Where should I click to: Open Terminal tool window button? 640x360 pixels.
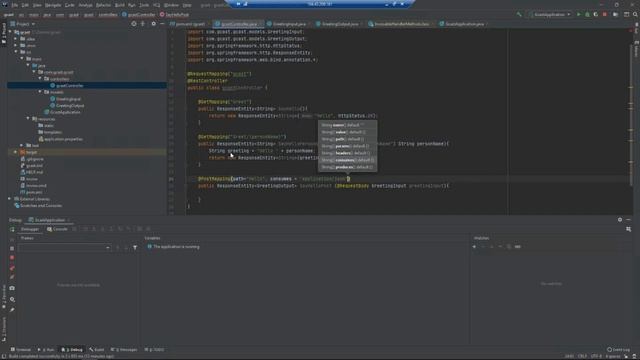20,350
